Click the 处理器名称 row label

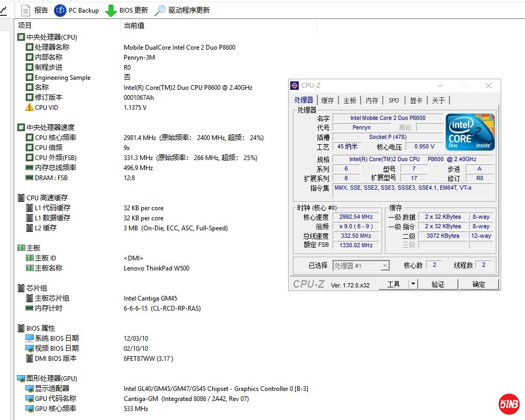tap(52, 47)
